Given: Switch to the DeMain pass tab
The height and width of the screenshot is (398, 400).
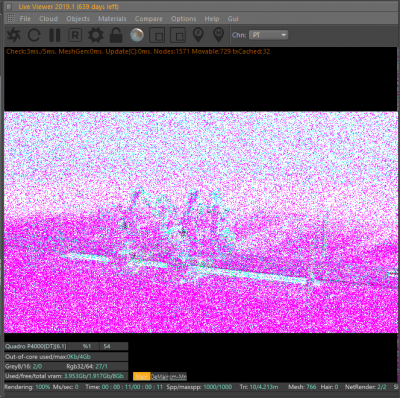Looking at the screenshot, I should pyautogui.click(x=160, y=377).
